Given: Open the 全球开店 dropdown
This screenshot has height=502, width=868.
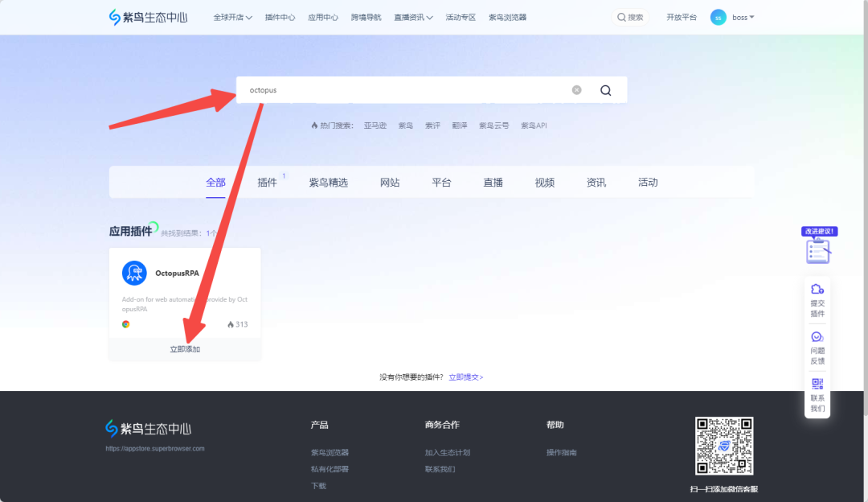Looking at the screenshot, I should pos(228,16).
